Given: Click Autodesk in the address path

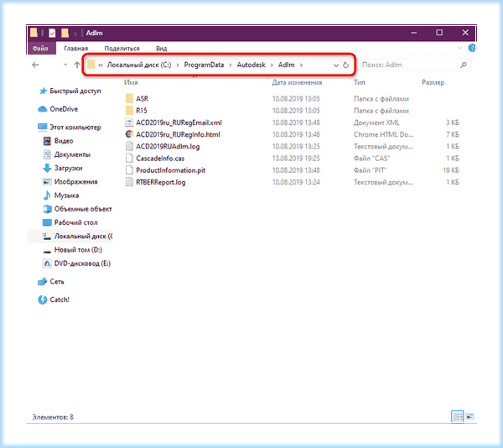Looking at the screenshot, I should tap(251, 65).
